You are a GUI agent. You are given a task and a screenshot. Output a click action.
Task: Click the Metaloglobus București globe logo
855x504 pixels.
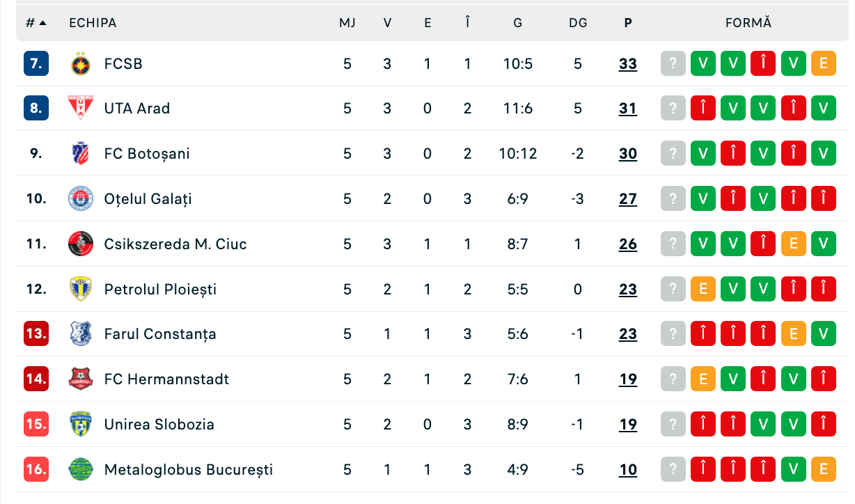click(81, 469)
